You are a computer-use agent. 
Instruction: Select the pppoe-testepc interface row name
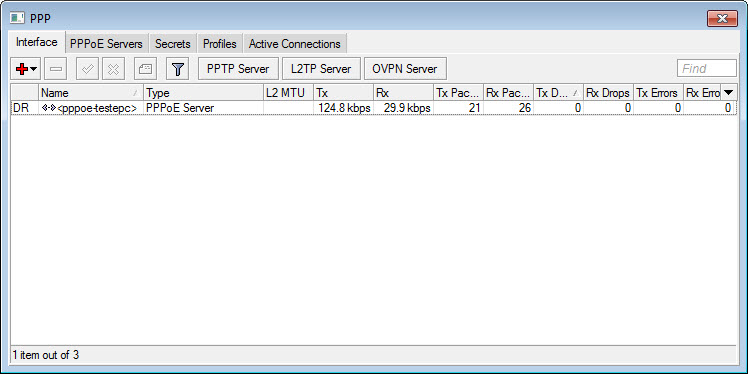(x=97, y=108)
